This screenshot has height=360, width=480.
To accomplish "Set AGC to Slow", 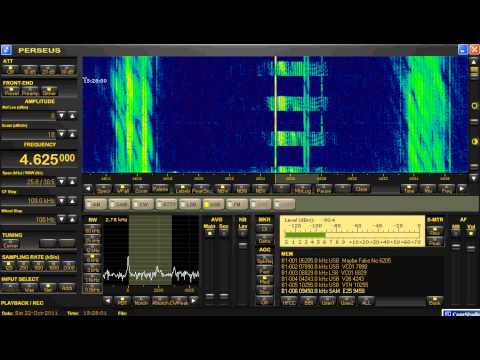I will (x=264, y=291).
